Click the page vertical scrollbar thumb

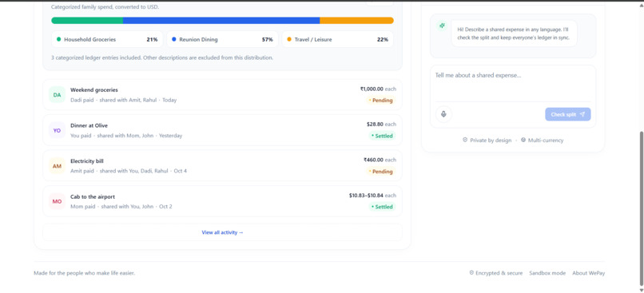pyautogui.click(x=641, y=208)
